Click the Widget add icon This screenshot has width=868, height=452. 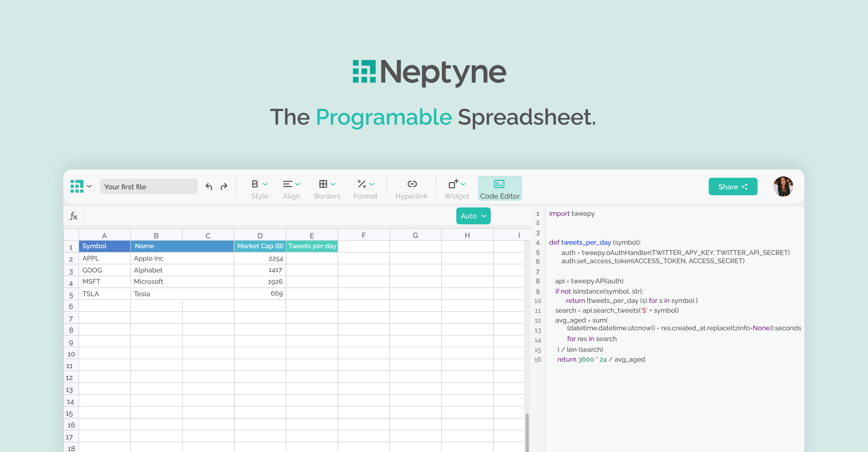pyautogui.click(x=453, y=184)
